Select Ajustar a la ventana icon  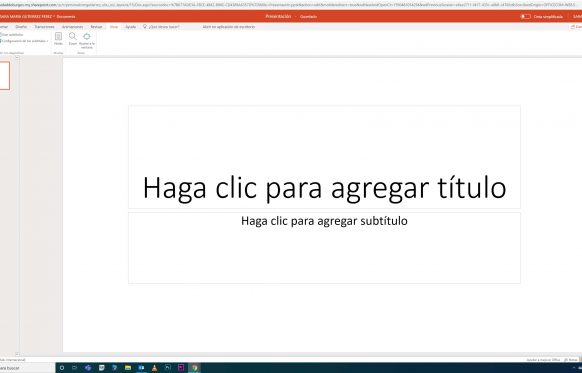click(x=86, y=36)
